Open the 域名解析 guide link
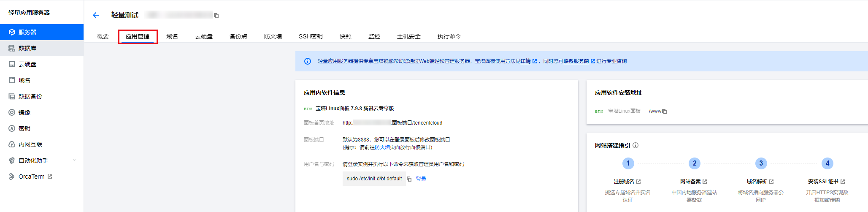The width and height of the screenshot is (868, 212). click(x=757, y=182)
